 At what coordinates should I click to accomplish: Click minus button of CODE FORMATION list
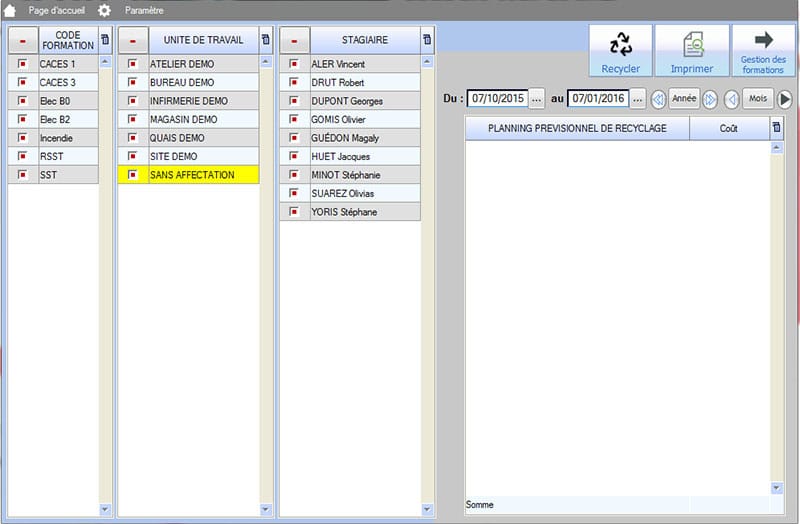(23, 40)
